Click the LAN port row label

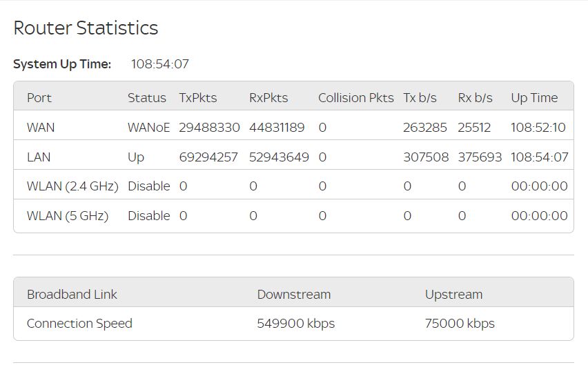[x=39, y=157]
